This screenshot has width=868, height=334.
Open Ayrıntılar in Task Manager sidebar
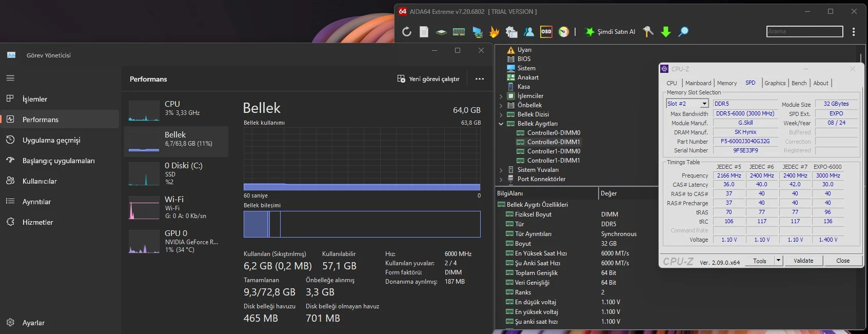pos(60,202)
